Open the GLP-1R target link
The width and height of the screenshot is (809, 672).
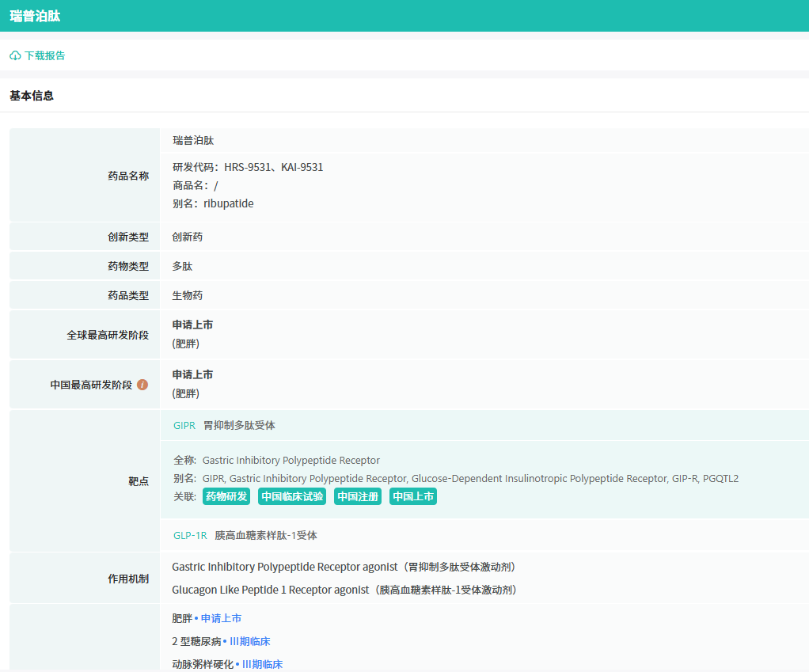[190, 535]
